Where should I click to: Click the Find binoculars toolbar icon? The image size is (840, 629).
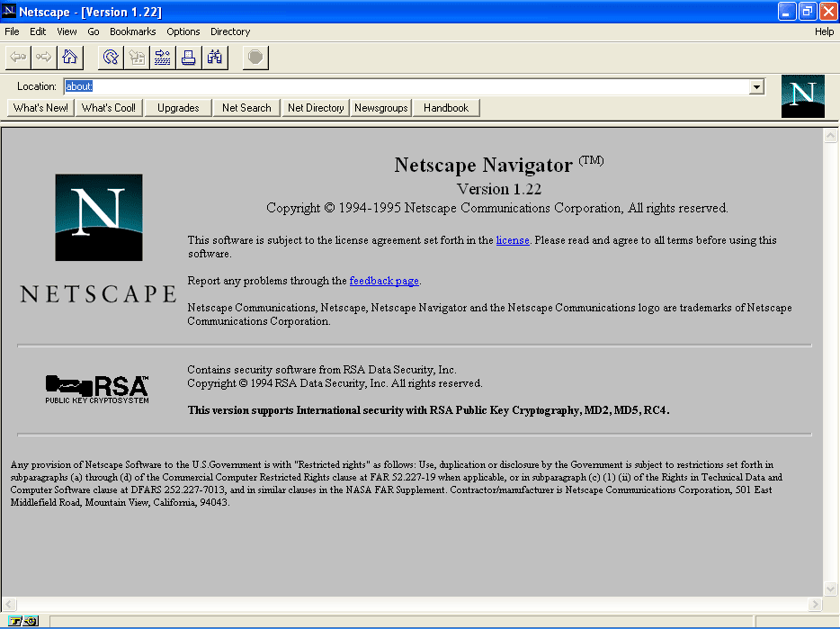click(213, 57)
